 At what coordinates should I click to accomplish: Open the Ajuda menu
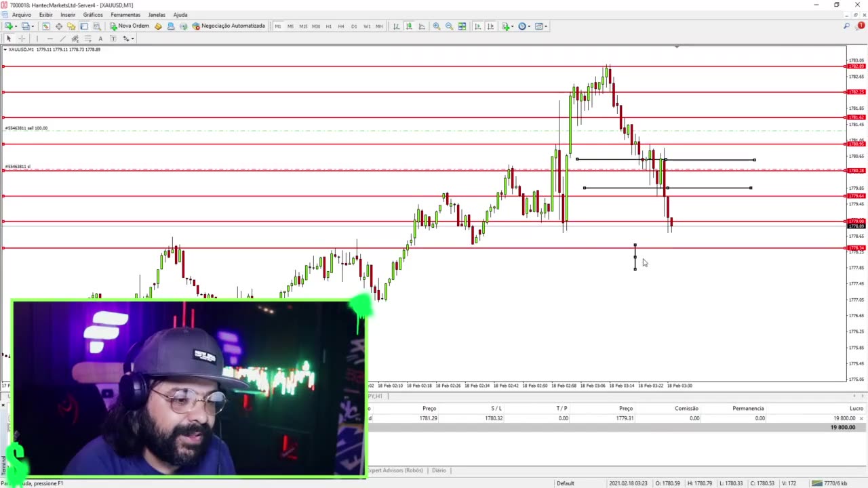point(180,14)
